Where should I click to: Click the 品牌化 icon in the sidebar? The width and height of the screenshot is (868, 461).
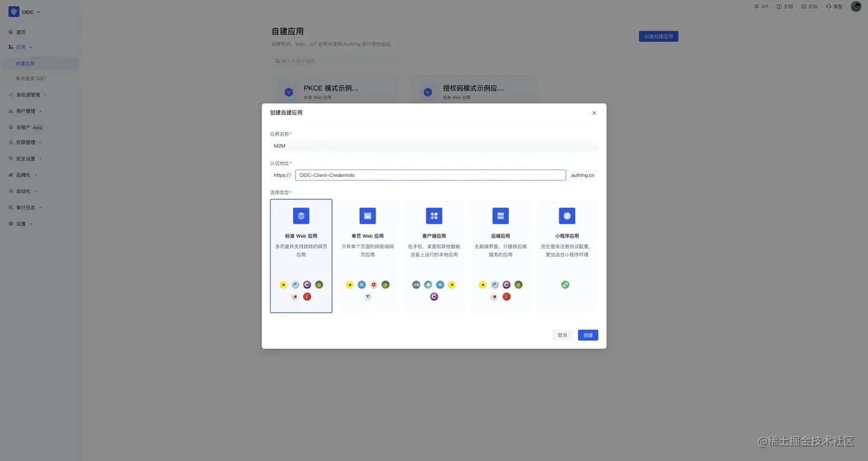point(10,175)
